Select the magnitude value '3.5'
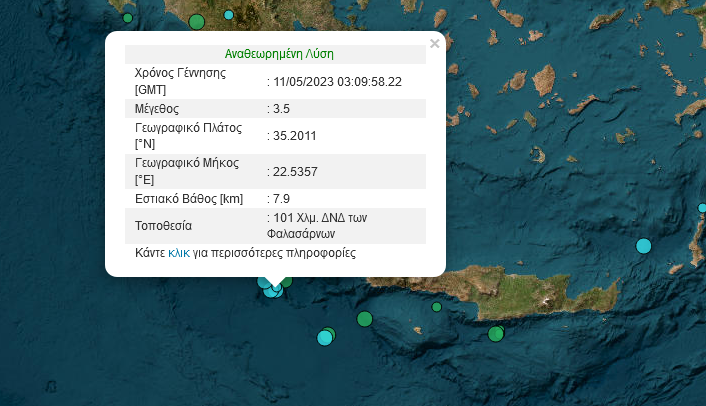 coord(281,109)
